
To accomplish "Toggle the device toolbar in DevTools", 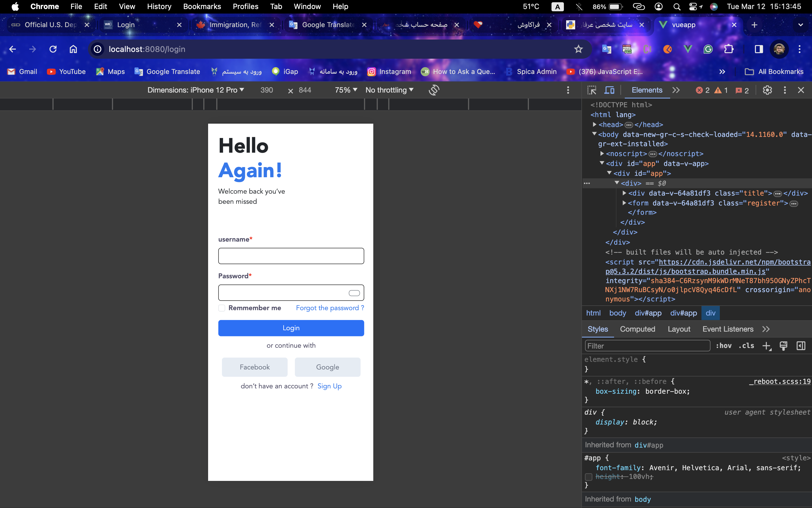I will tap(609, 90).
